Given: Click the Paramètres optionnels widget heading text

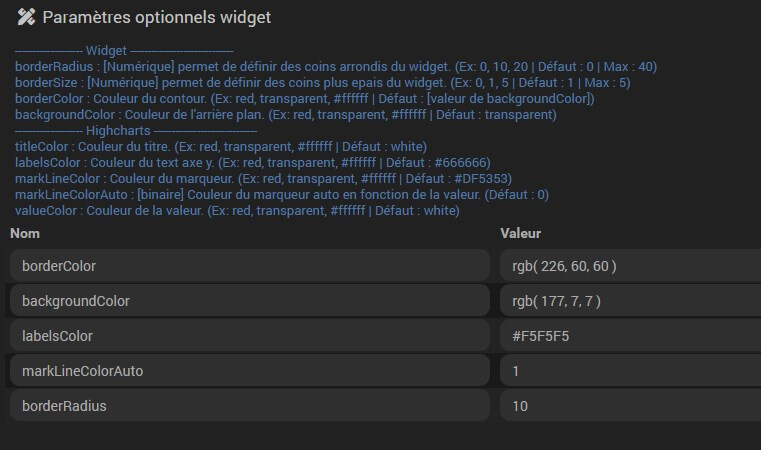Looking at the screenshot, I should (x=156, y=17).
